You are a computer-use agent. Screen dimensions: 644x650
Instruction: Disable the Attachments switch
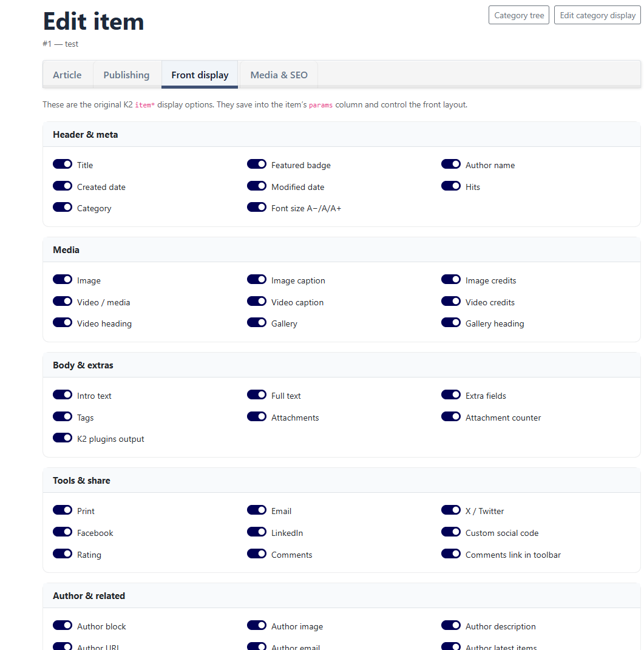[257, 416]
